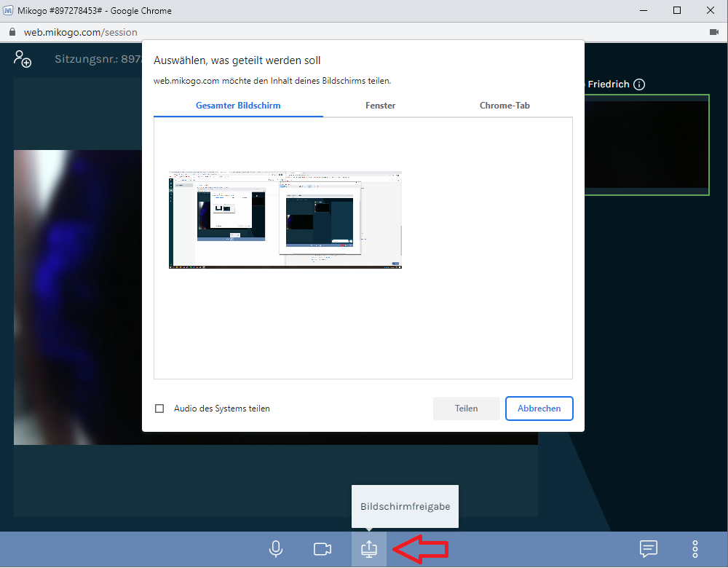
Task: Select the full screen preview thumbnail
Action: [285, 220]
